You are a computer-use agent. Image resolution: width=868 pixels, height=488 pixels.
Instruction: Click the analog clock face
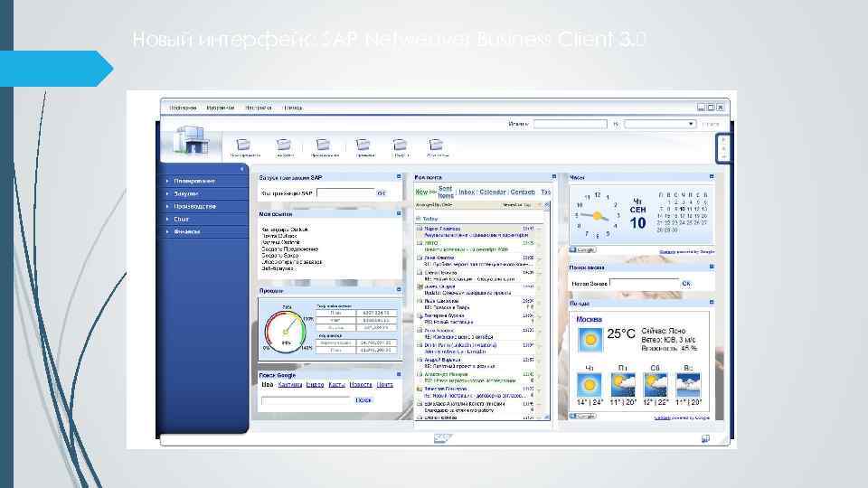(597, 215)
